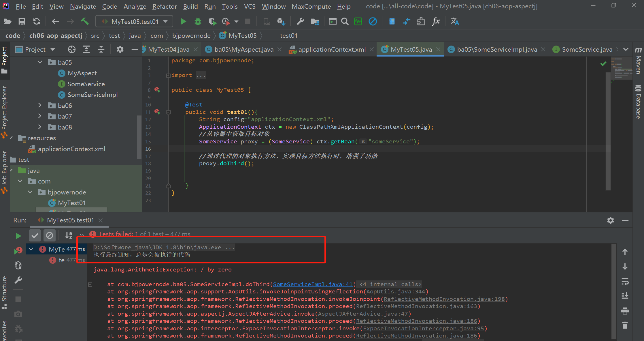Click the console vertical scrollbar
Image resolution: width=644 pixels, height=341 pixels.
point(614,291)
